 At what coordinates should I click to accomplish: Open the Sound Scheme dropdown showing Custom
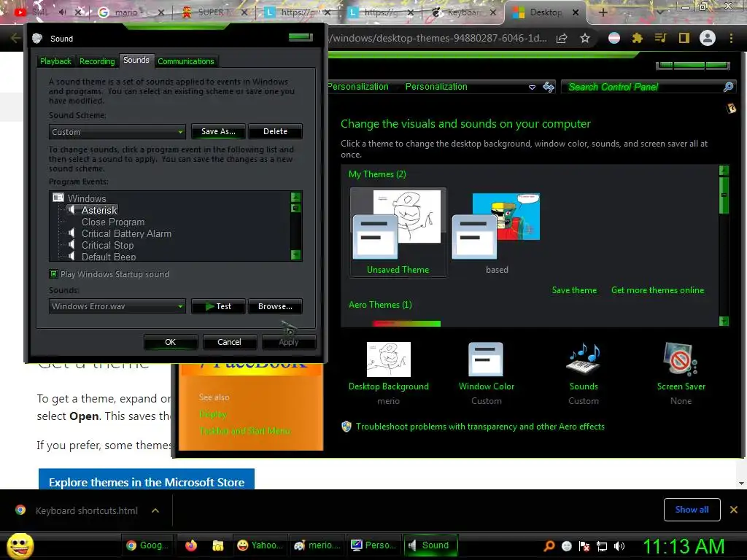(117, 132)
